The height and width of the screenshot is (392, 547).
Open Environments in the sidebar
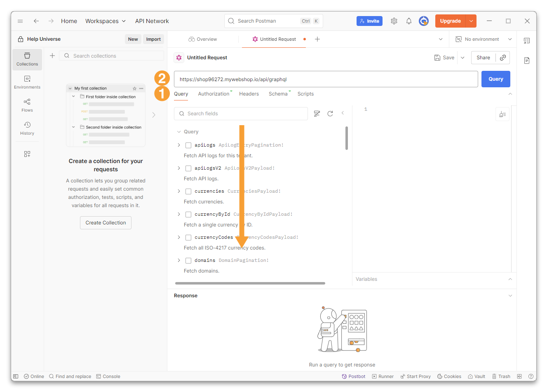[x=27, y=82]
